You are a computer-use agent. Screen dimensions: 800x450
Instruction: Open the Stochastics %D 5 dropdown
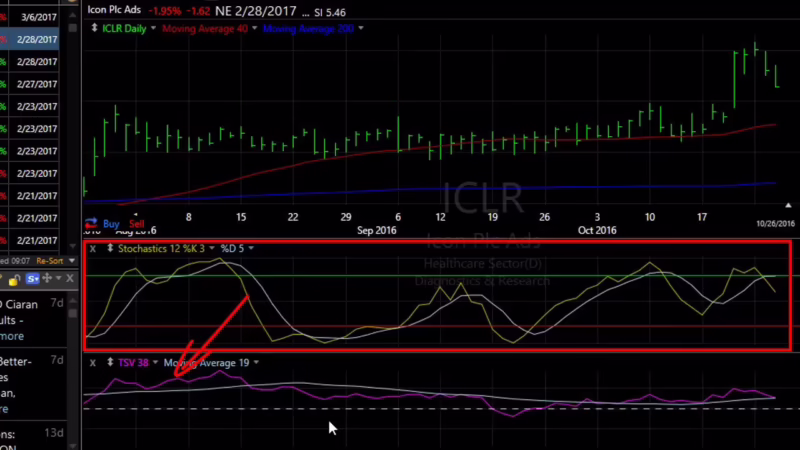[251, 247]
